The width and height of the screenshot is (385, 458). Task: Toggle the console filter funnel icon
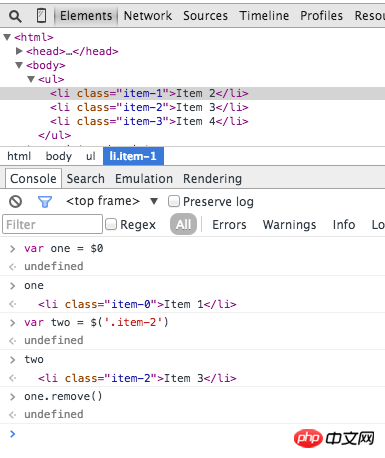[x=45, y=202]
